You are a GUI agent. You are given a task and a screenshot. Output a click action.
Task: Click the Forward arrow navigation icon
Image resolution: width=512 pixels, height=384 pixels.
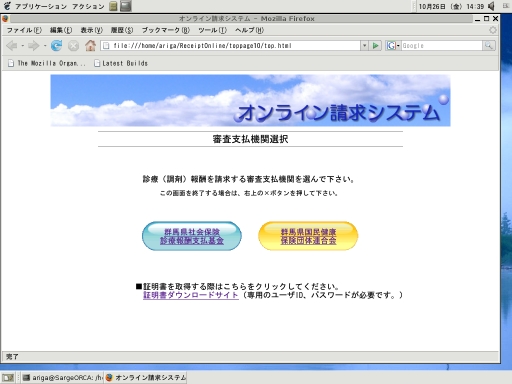tap(33, 46)
